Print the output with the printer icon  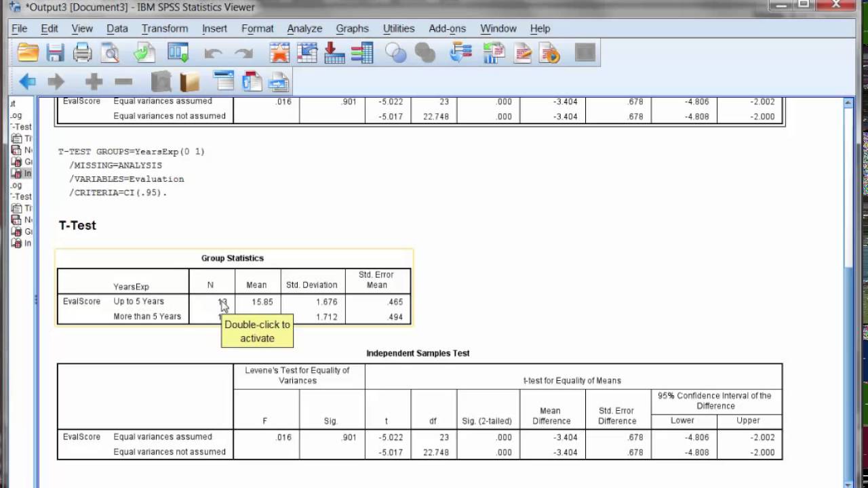click(x=83, y=53)
